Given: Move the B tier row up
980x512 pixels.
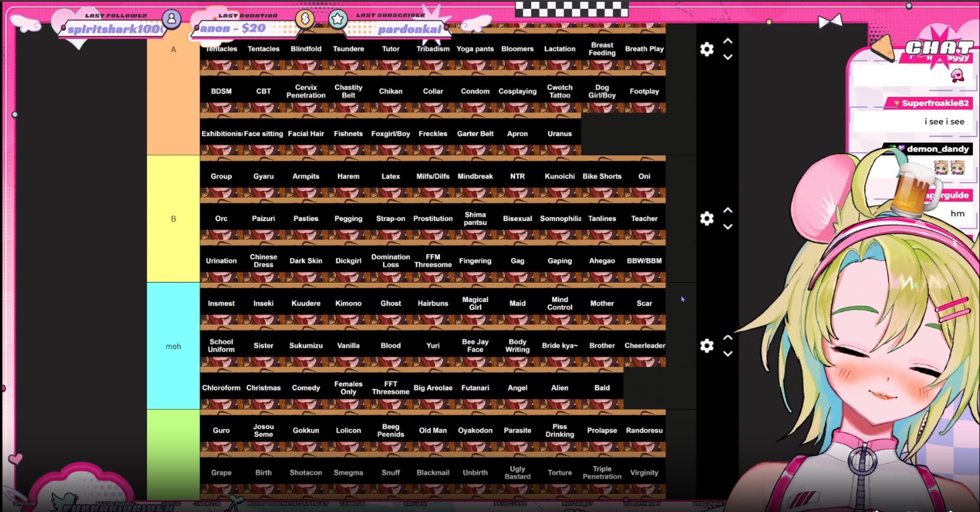Looking at the screenshot, I should click(728, 211).
